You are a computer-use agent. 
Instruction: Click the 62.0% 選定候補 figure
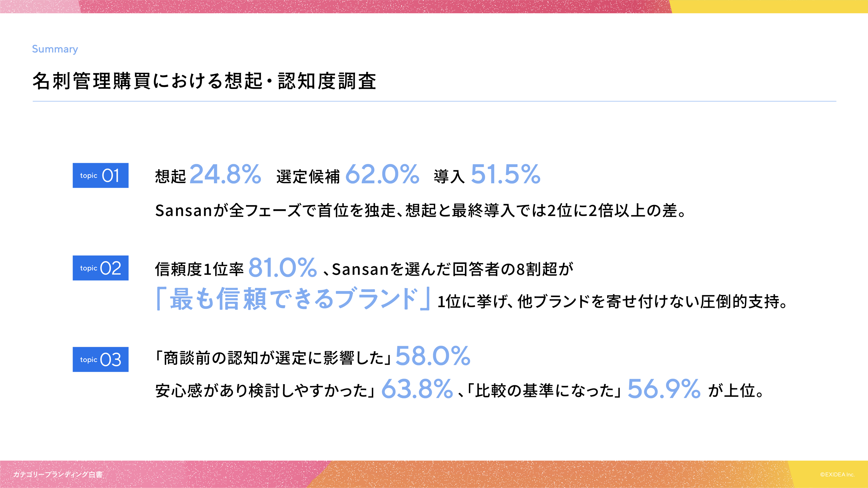tap(382, 175)
